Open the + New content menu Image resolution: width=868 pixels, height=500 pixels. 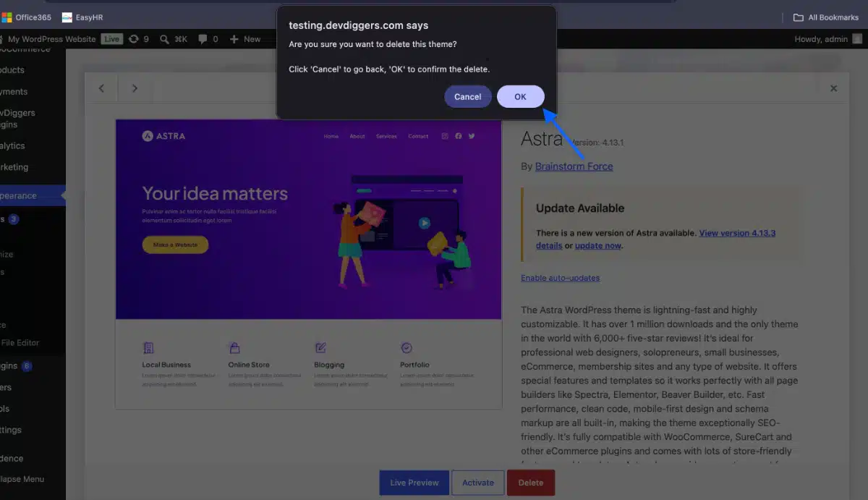click(245, 39)
